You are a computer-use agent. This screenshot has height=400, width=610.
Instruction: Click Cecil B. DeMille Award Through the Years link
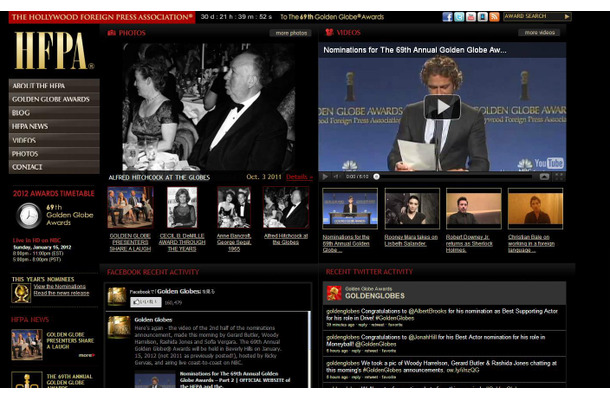tap(182, 242)
